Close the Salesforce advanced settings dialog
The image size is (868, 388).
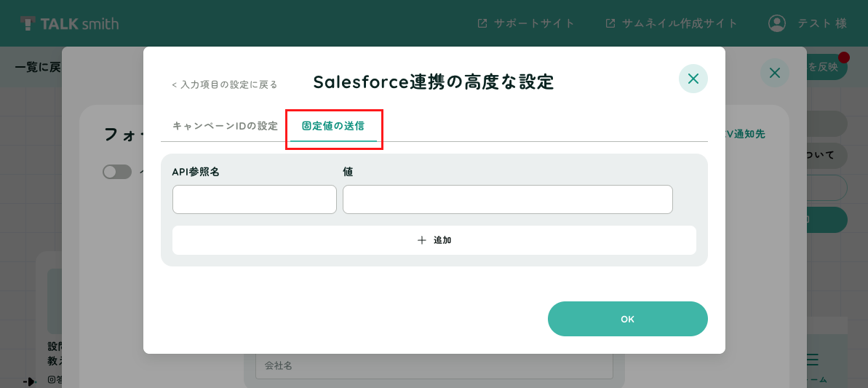693,79
